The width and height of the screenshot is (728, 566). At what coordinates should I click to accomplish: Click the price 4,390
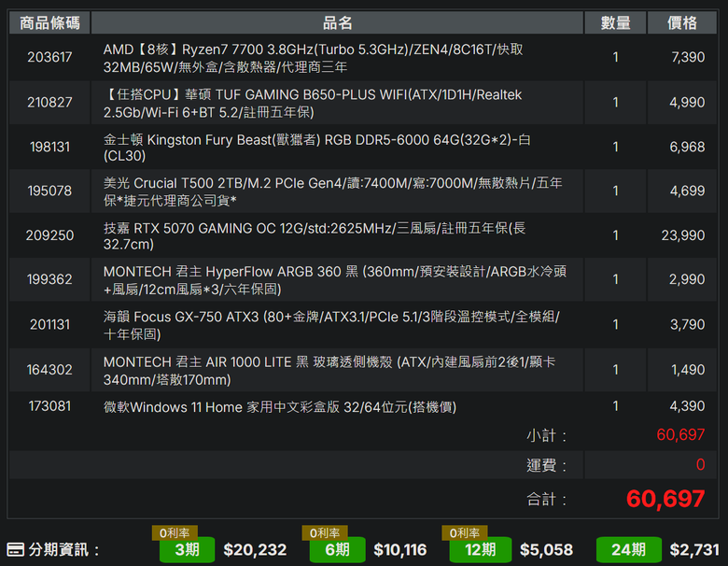pyautogui.click(x=687, y=406)
